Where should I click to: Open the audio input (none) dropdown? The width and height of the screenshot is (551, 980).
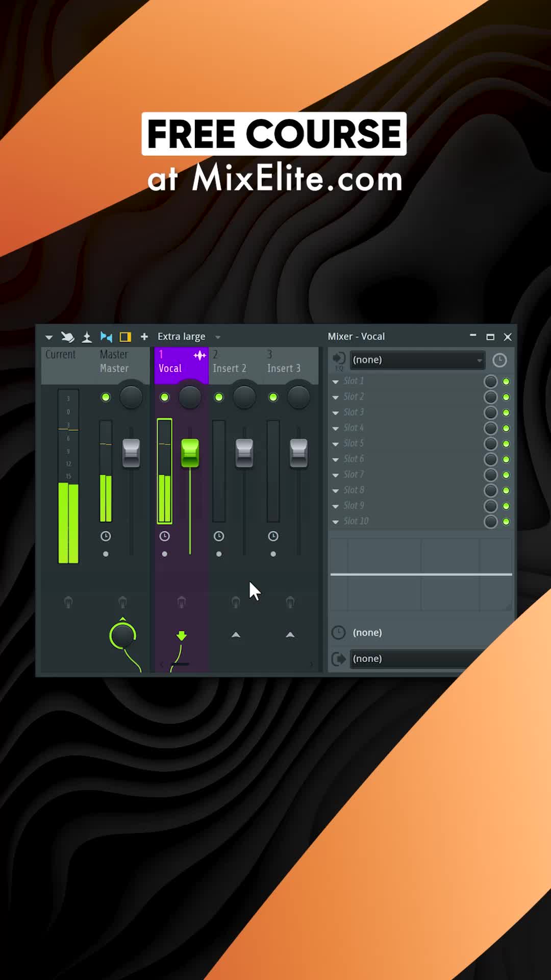click(417, 360)
